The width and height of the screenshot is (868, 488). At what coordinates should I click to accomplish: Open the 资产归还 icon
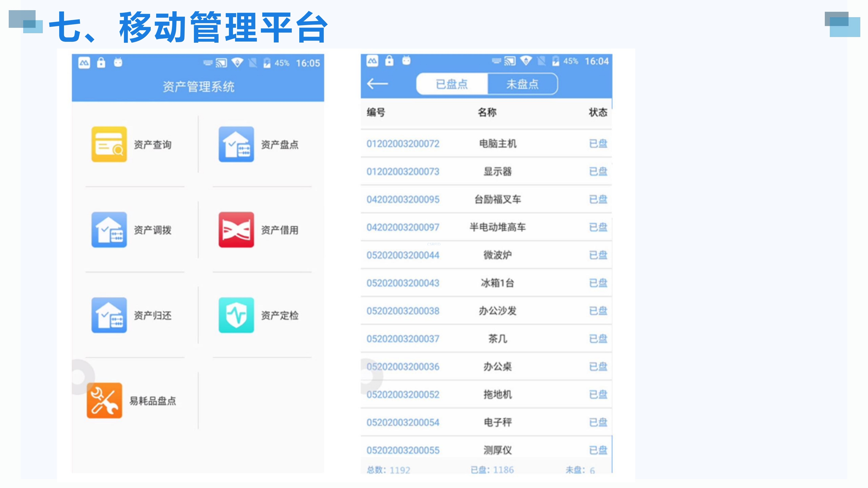109,315
